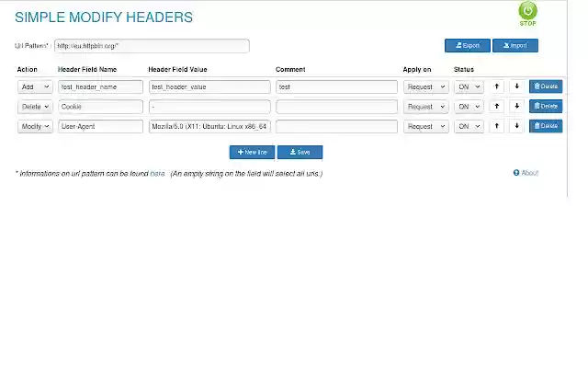
Task: Open the Modify action dropdown
Action: tap(35, 127)
